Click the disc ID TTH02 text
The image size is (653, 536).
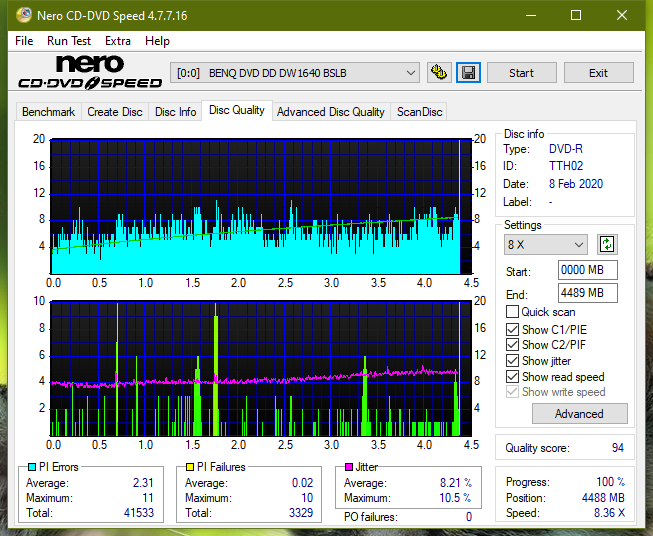point(566,166)
